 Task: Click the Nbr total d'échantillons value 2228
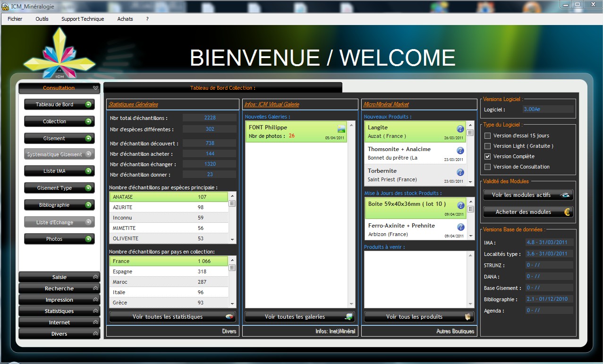click(x=210, y=118)
